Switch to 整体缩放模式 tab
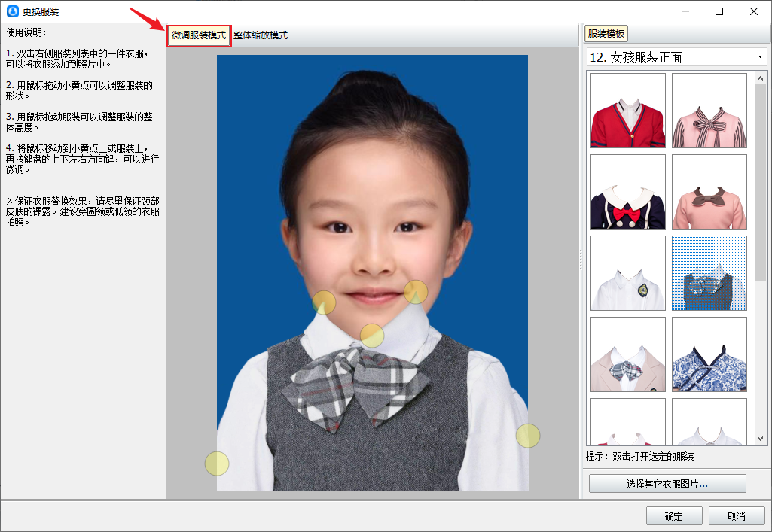The image size is (772, 532). click(261, 35)
